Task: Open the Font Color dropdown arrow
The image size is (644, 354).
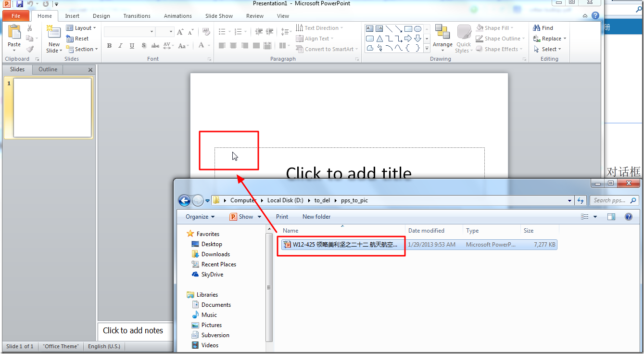Action: (x=209, y=46)
